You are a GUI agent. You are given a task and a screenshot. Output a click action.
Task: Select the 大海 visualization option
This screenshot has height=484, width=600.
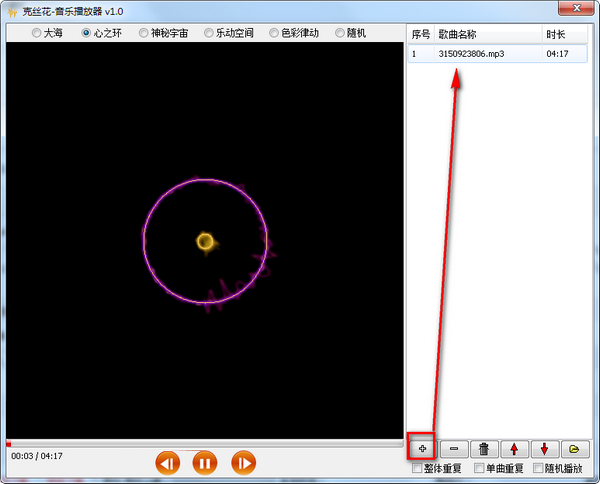[x=47, y=33]
